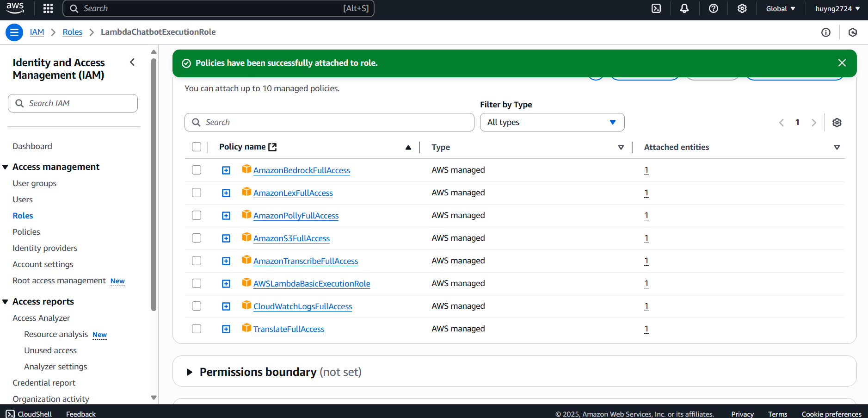Open the Filter by Type dropdown
The height and width of the screenshot is (418, 868).
[x=552, y=122]
